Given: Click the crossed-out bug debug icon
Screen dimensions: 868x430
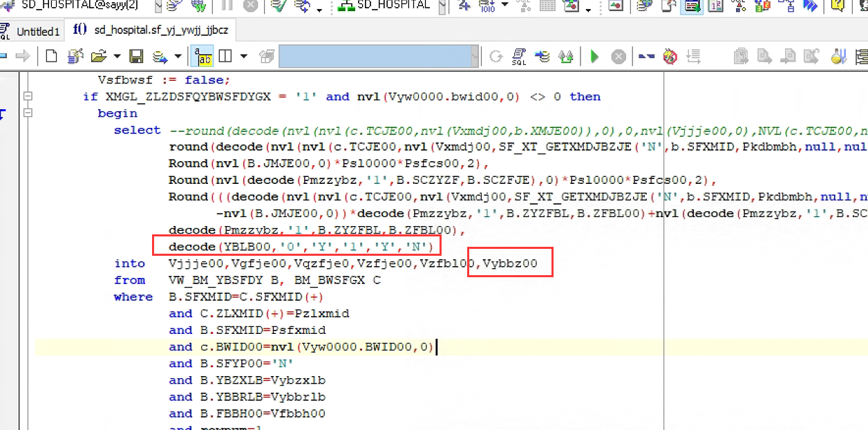Looking at the screenshot, I should coord(670,56).
